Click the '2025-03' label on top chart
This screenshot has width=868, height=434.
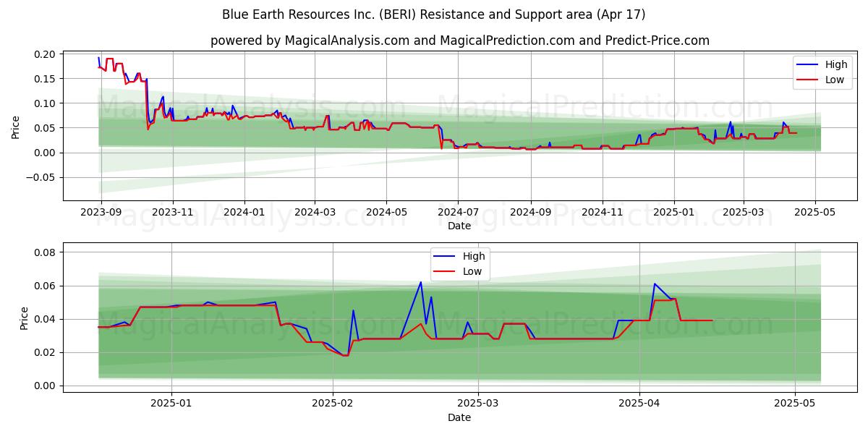click(743, 211)
